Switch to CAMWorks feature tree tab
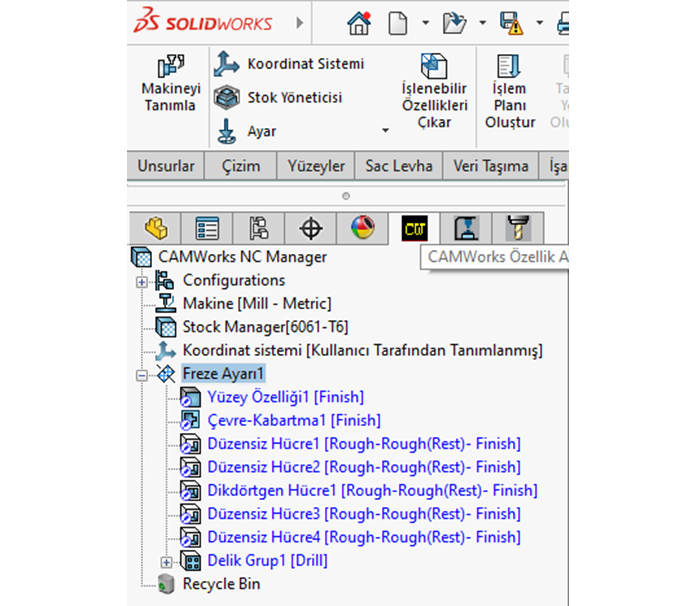The width and height of the screenshot is (696, 606). pos(414,229)
